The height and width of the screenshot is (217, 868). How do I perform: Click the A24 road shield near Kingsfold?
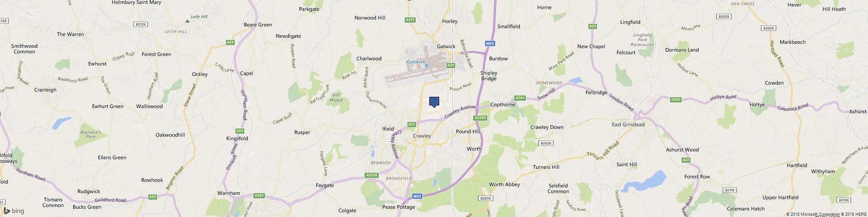click(x=240, y=131)
